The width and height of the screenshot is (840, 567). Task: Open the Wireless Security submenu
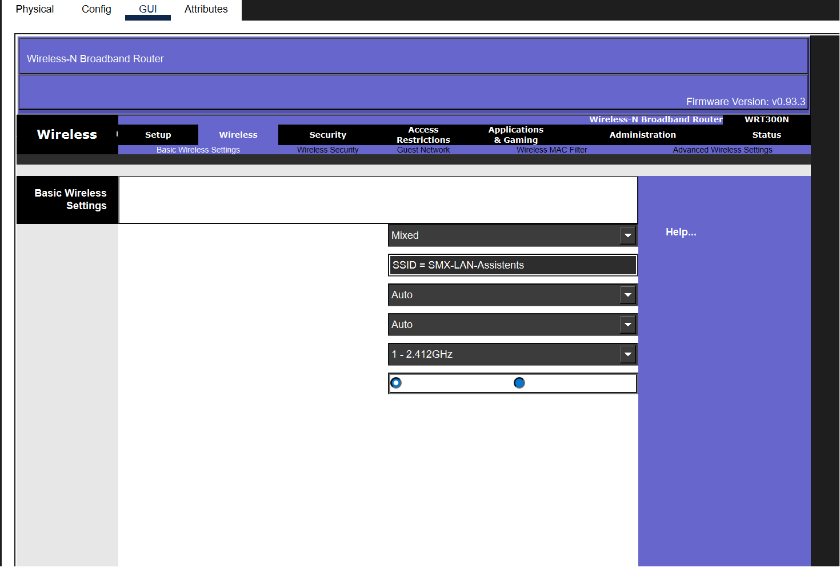point(328,150)
